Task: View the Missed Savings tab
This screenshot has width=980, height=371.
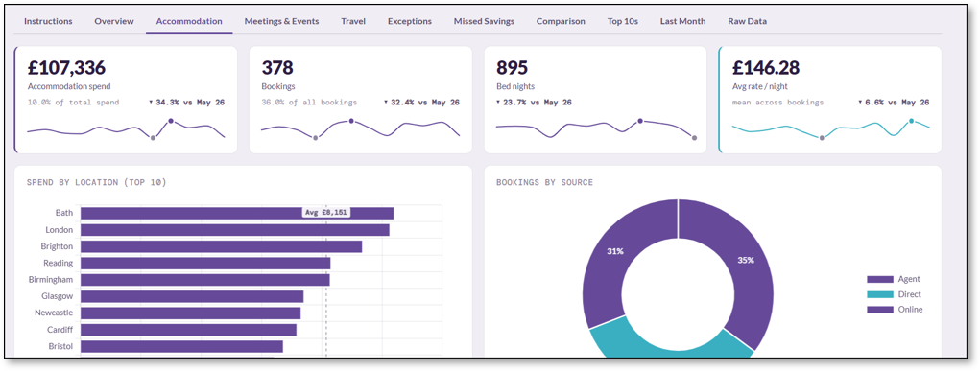Action: pyautogui.click(x=485, y=21)
